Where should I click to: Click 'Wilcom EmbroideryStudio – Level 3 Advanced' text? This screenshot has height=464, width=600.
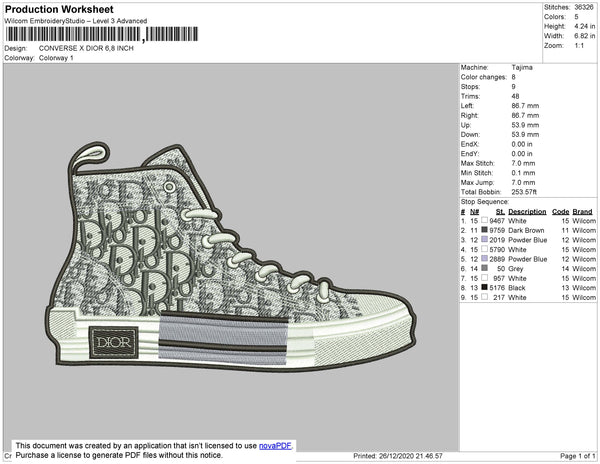[76, 21]
